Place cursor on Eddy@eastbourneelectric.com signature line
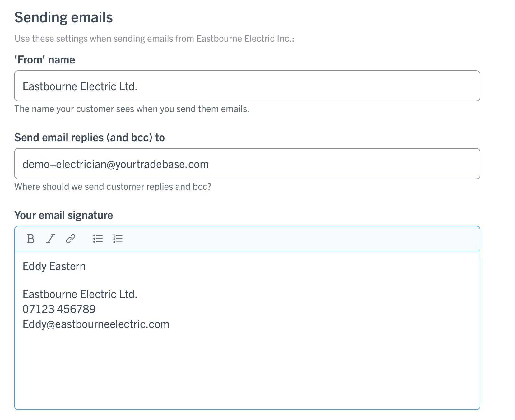Image resolution: width=515 pixels, height=420 pixels. tap(96, 324)
